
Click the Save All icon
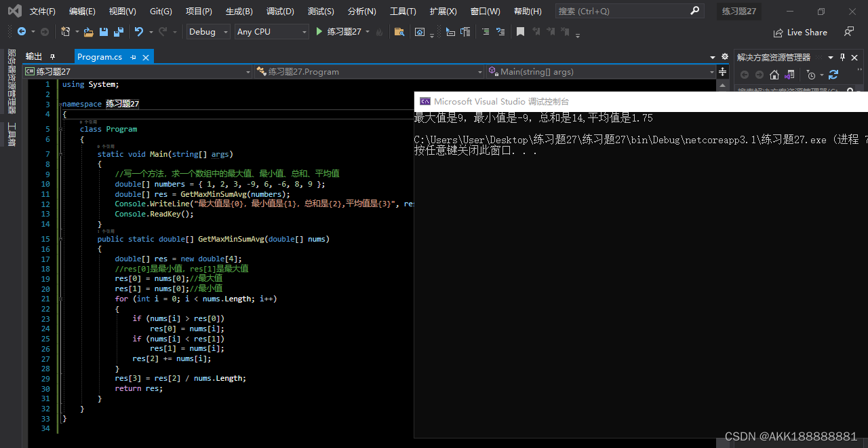coord(119,32)
